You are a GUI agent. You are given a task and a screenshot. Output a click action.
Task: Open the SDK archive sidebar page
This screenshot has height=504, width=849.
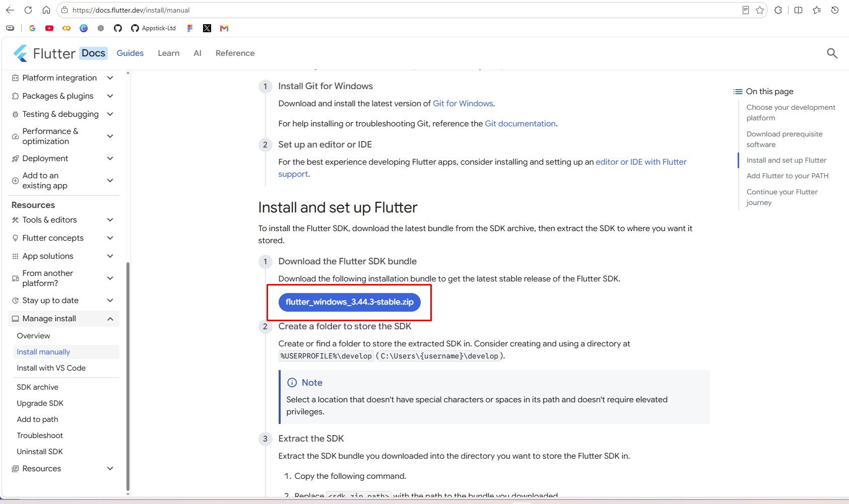67,387
